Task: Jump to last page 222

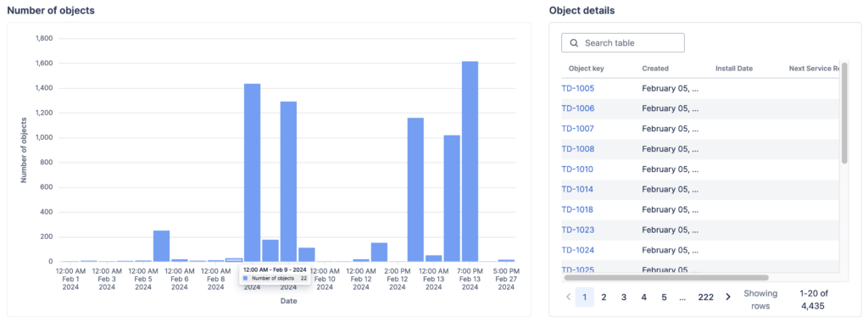Action: (x=706, y=297)
